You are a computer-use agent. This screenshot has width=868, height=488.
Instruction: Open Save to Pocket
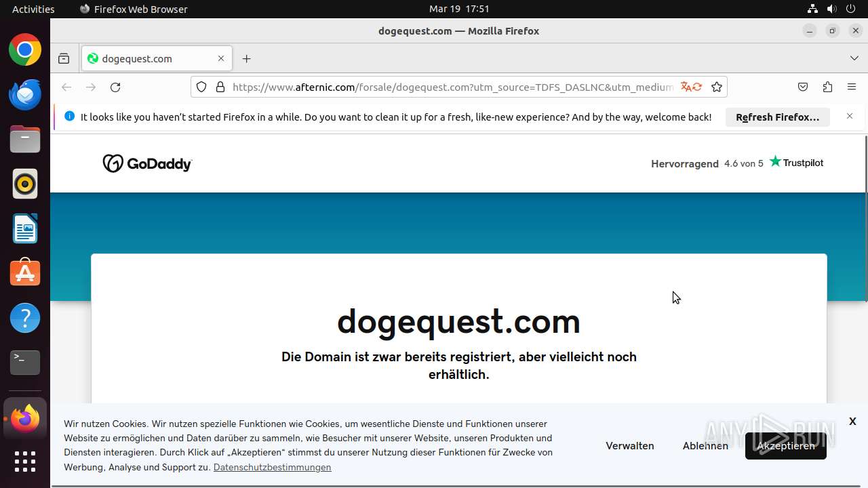tap(803, 87)
